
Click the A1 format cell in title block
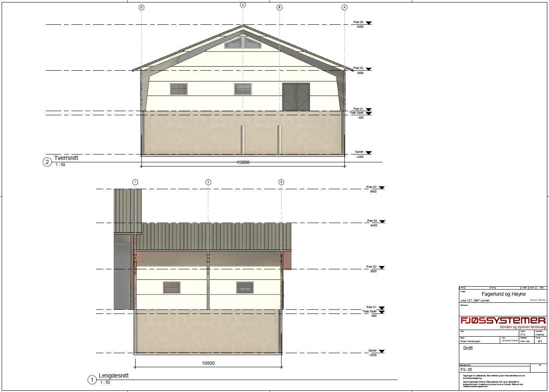click(x=539, y=342)
